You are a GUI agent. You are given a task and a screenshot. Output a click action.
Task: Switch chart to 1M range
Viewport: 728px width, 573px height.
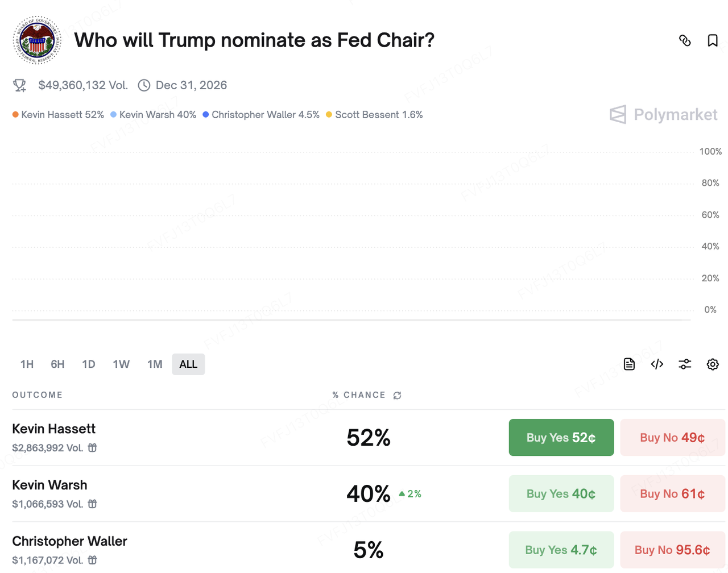click(155, 364)
